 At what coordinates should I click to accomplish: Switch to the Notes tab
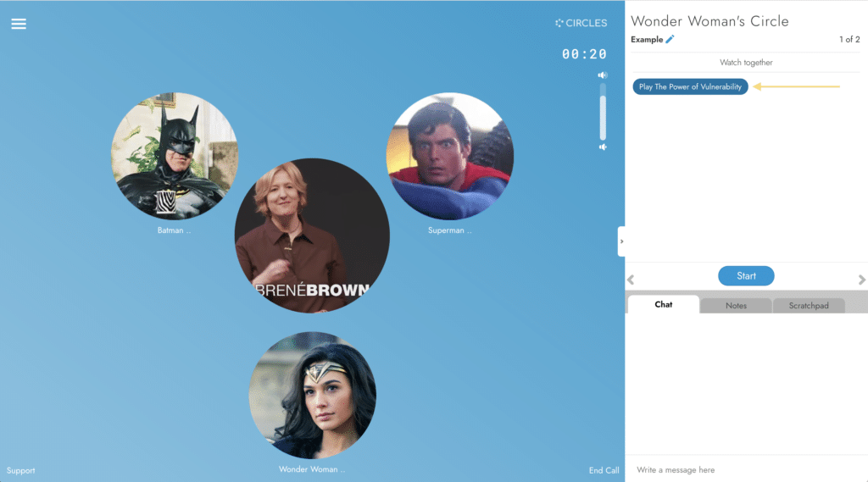[x=736, y=306]
